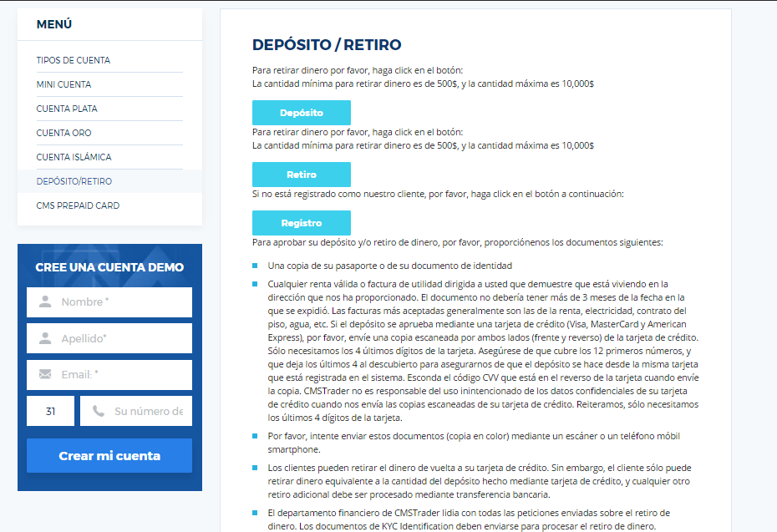Click the Registro button
The height and width of the screenshot is (532, 777).
pos(301,222)
